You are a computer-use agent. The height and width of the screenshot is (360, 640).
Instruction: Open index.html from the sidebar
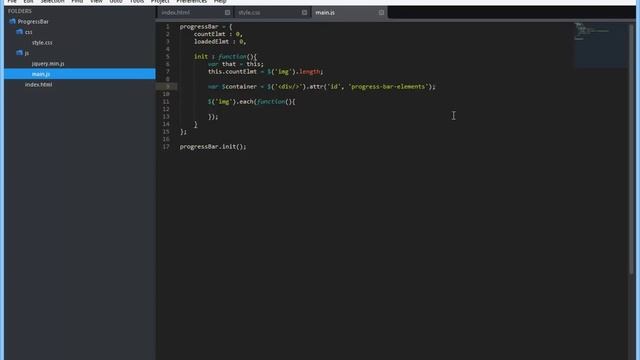(x=38, y=84)
